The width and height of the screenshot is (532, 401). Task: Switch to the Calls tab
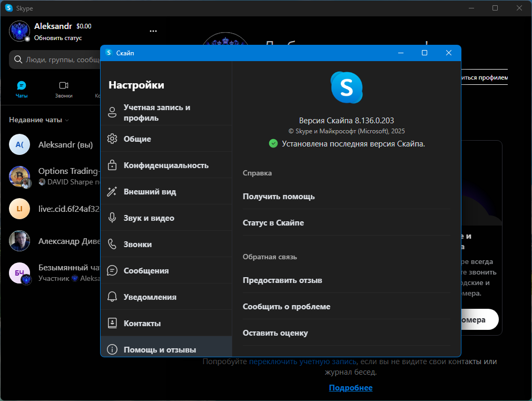pos(64,90)
